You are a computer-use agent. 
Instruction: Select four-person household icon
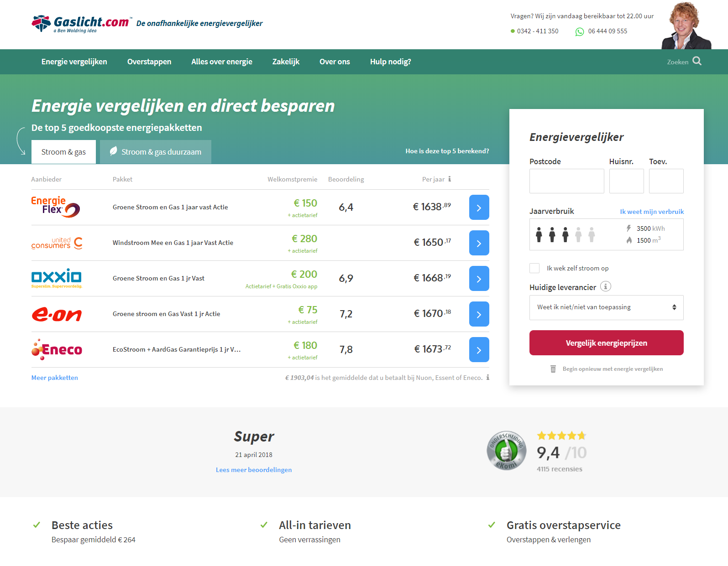coord(579,234)
